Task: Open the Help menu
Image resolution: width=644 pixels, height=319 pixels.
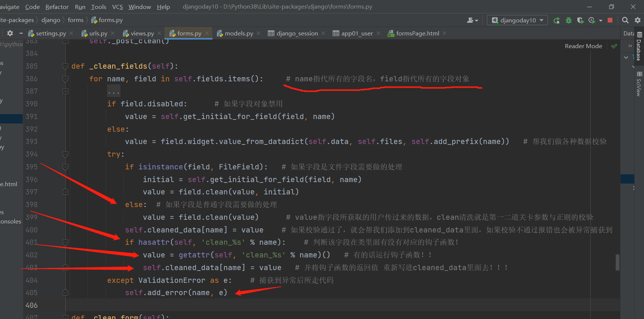Action: (163, 7)
